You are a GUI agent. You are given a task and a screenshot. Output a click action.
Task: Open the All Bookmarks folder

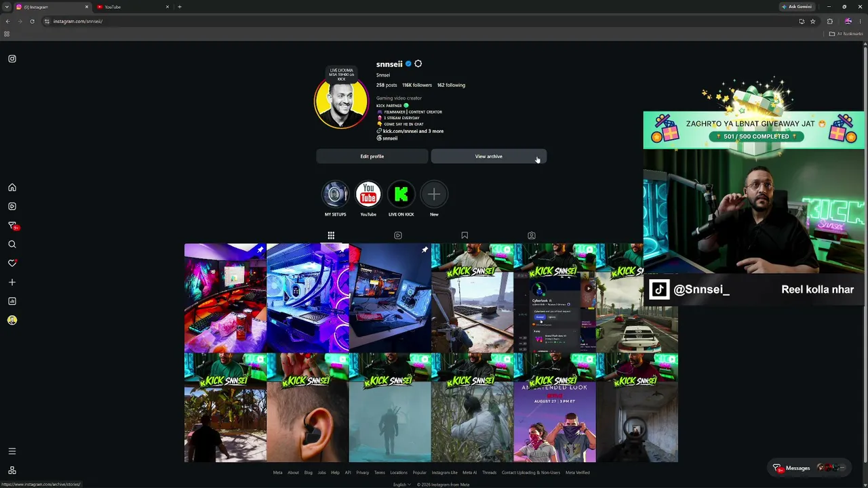click(x=846, y=34)
